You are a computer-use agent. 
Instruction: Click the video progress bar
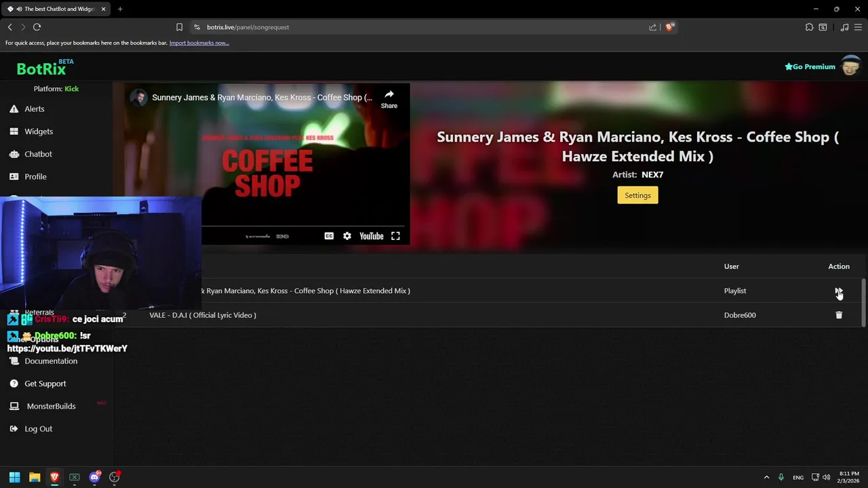tap(304, 226)
